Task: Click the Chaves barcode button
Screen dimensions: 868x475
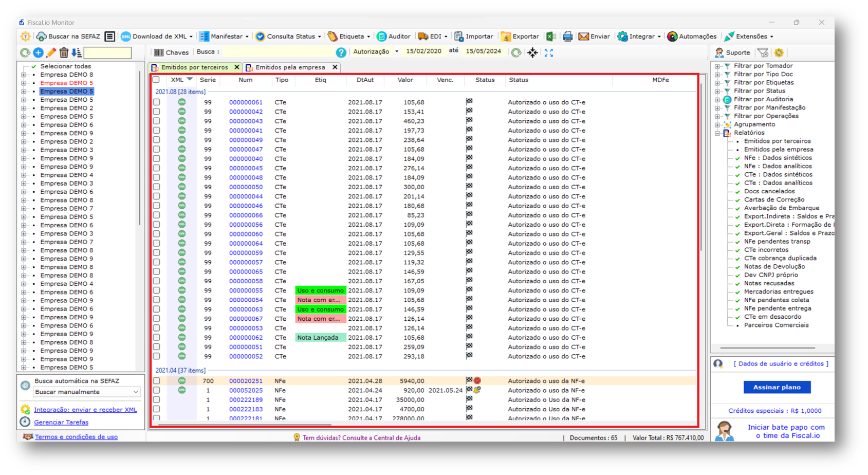Action: point(172,52)
